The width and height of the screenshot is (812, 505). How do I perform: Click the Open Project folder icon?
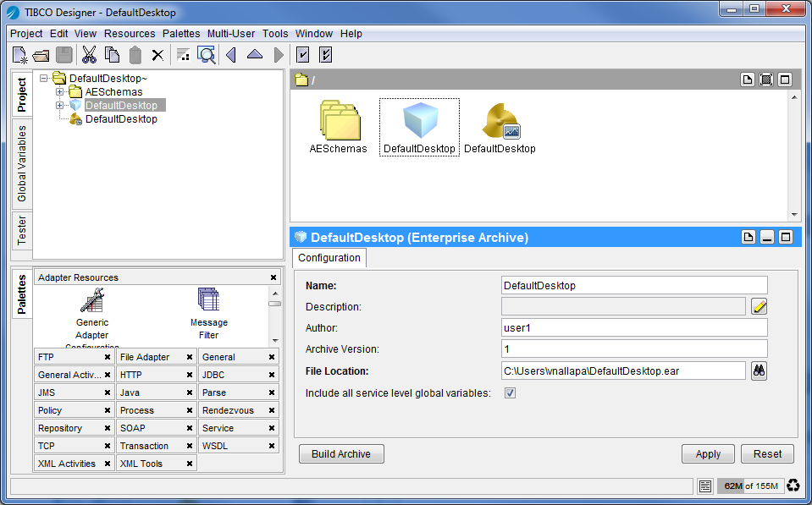pos(41,56)
